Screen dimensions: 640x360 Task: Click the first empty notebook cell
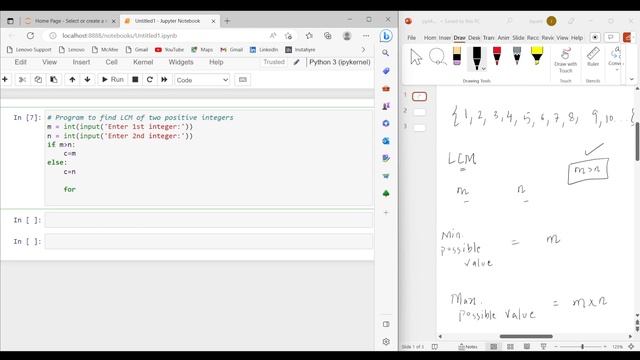pyautogui.click(x=209, y=220)
